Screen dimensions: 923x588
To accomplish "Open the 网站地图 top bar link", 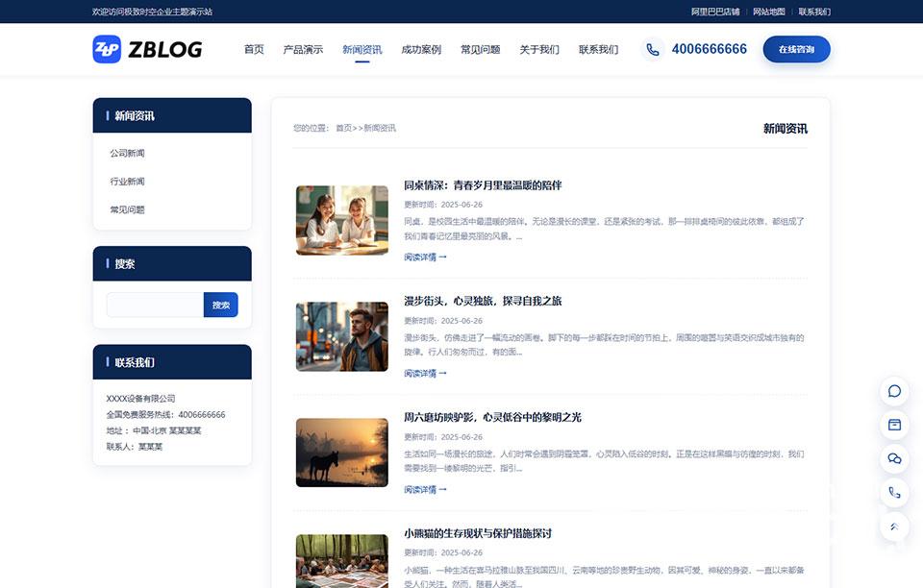I will [769, 12].
